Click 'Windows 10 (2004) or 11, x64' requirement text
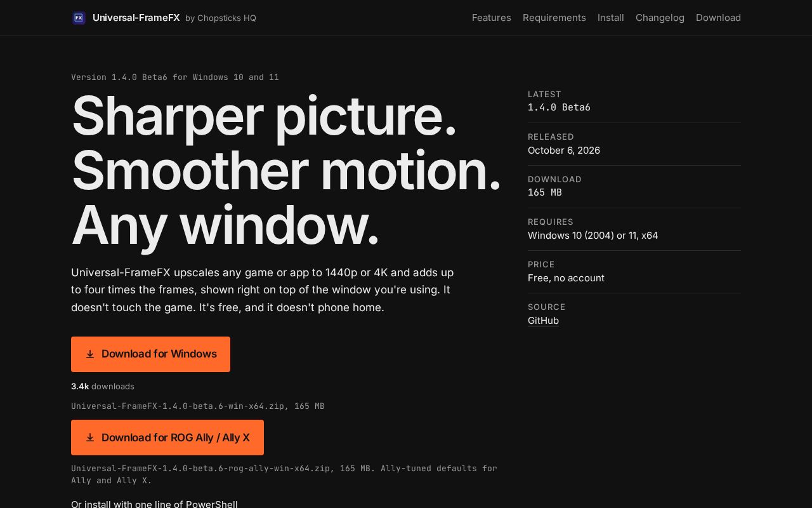The image size is (812, 508). point(593,236)
